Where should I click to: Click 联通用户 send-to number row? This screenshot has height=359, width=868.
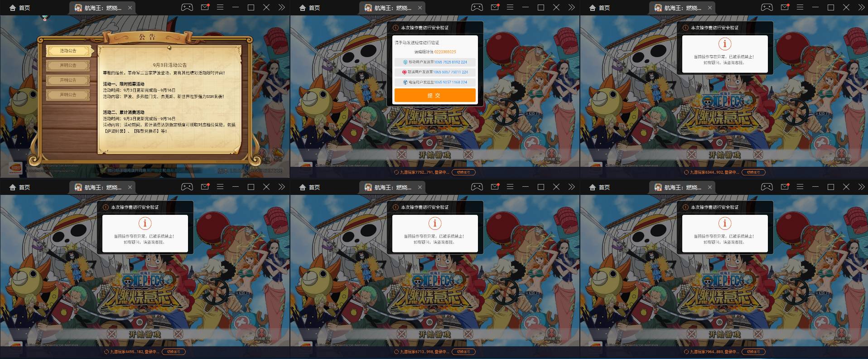(434, 72)
